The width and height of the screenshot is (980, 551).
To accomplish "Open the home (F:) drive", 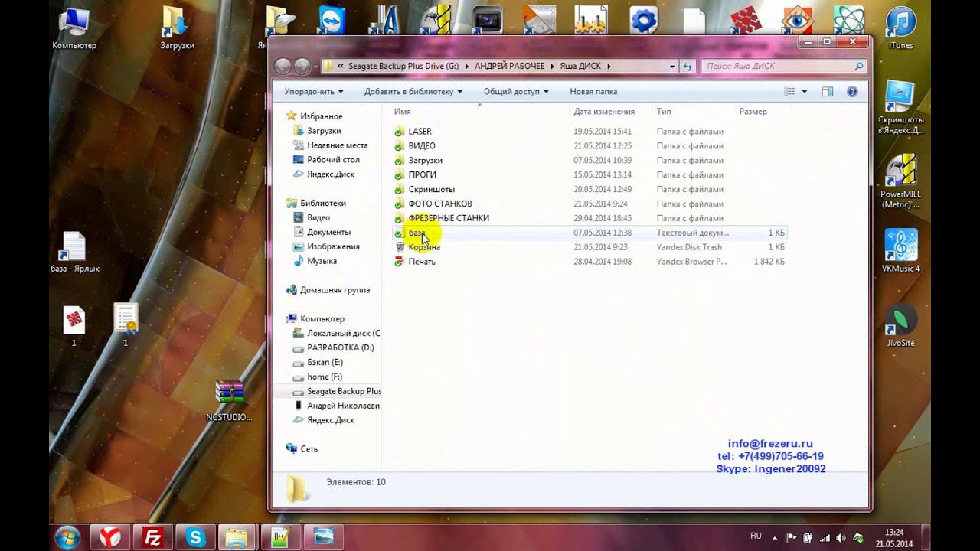I will point(325,377).
